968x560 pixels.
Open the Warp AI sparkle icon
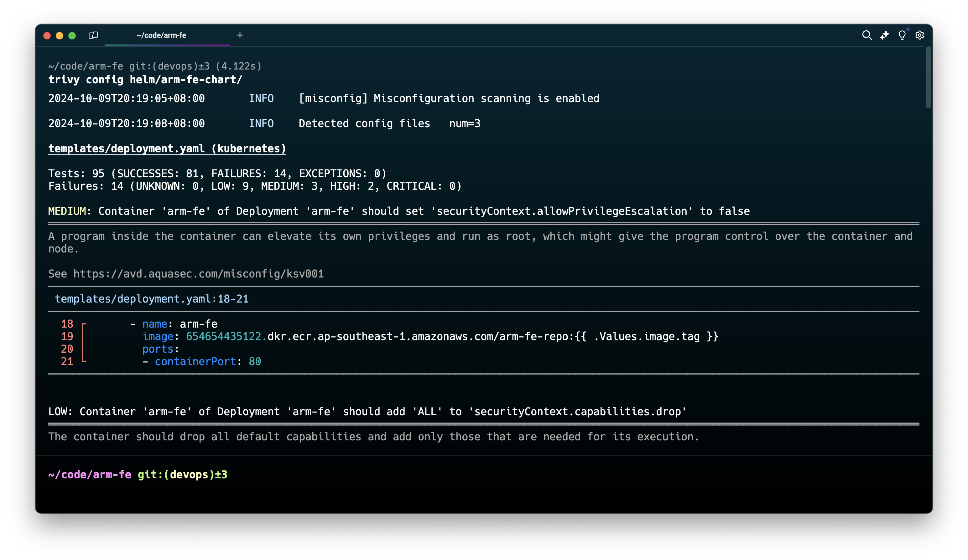(885, 35)
